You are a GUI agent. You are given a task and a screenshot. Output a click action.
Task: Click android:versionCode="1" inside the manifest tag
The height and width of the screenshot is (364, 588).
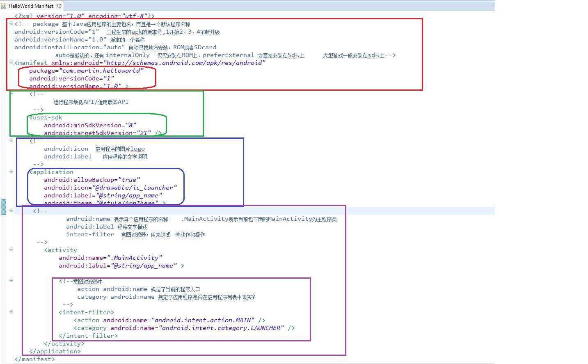click(x=72, y=78)
